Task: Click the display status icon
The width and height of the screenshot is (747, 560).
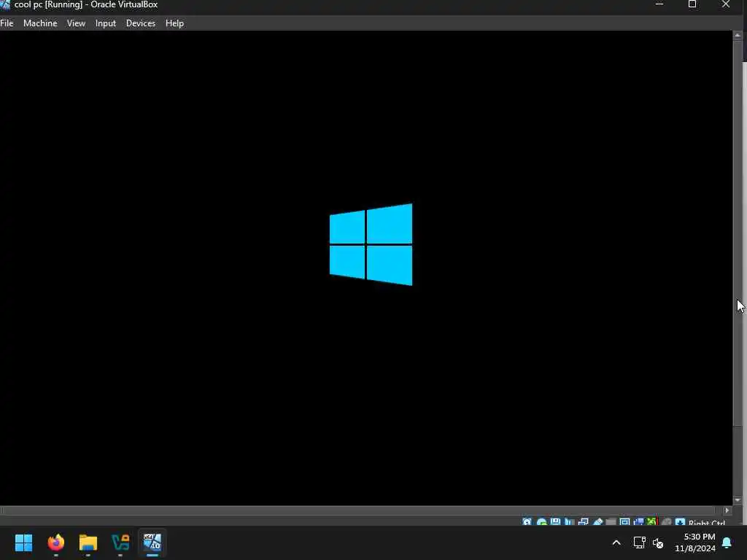Action: (x=624, y=522)
